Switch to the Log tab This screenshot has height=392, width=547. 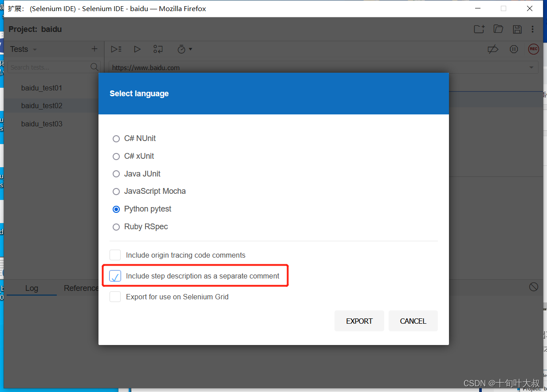point(31,288)
